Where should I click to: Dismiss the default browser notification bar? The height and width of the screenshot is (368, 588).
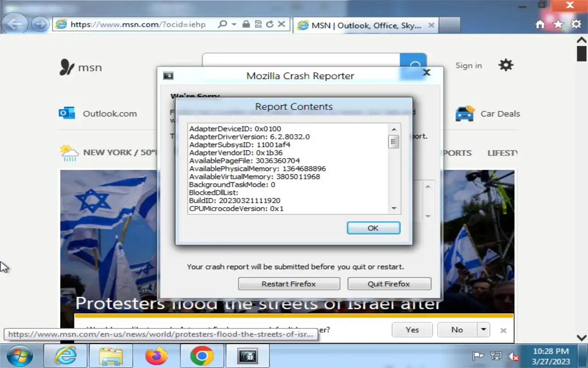click(x=503, y=330)
